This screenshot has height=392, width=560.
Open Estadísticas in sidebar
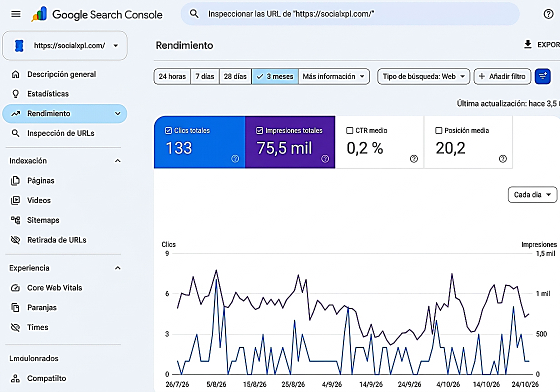pyautogui.click(x=64, y=94)
